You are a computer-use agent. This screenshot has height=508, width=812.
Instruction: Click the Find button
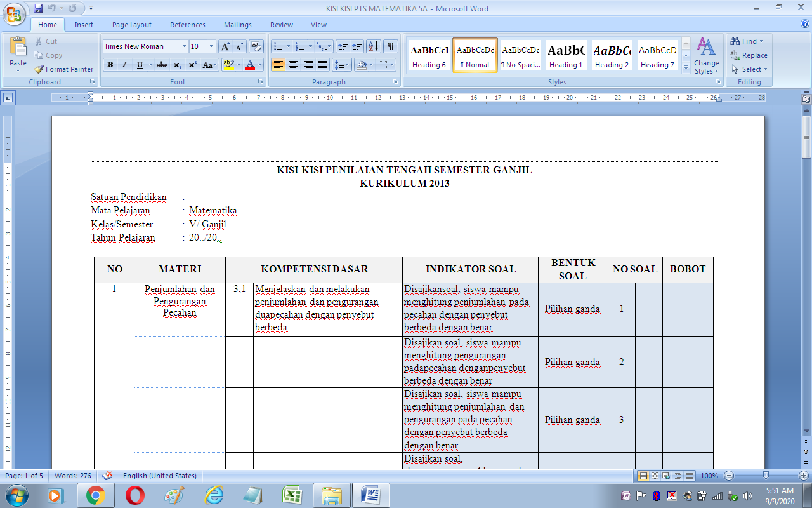pyautogui.click(x=747, y=41)
